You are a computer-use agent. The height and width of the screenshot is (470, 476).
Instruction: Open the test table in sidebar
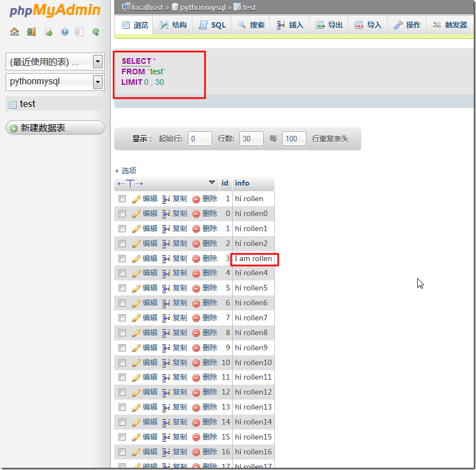coord(27,104)
